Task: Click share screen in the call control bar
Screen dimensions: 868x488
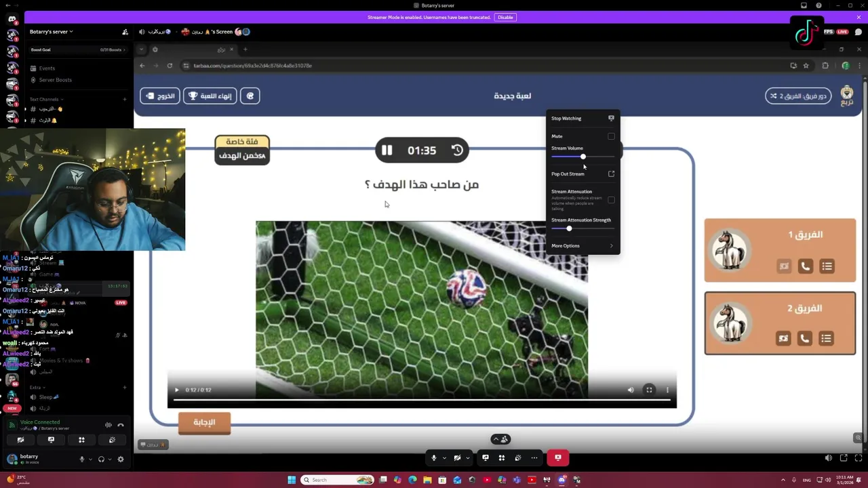Action: coord(486,458)
